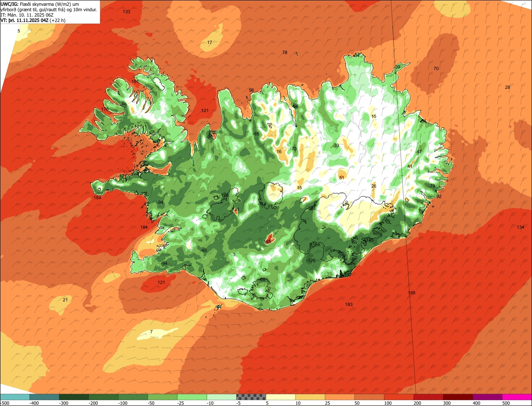Pick the legend swatch between 25 and 50

click(x=340, y=397)
